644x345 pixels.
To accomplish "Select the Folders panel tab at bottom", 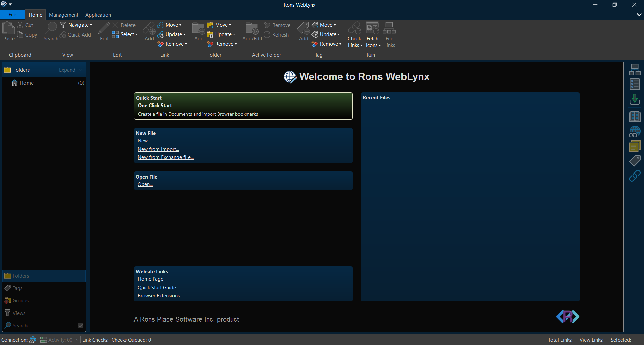I will [x=44, y=276].
